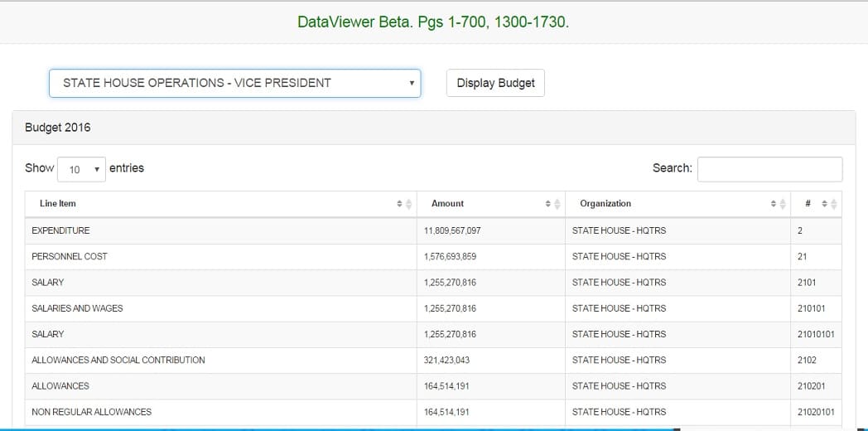Click the Amount column sort arrows
Viewport: 868px width, 431px height.
[552, 204]
